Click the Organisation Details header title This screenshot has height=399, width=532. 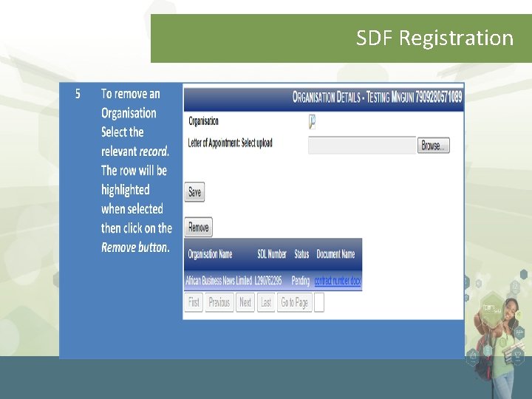(x=377, y=98)
